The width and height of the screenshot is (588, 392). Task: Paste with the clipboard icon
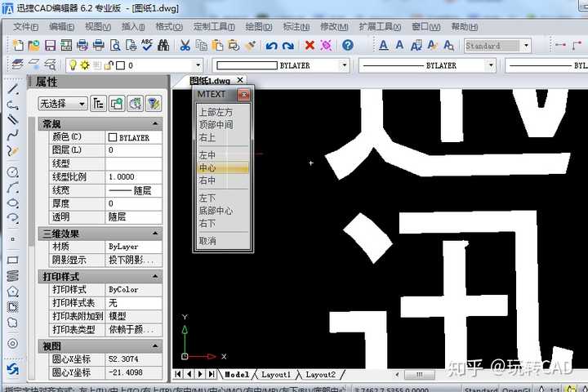(x=217, y=46)
